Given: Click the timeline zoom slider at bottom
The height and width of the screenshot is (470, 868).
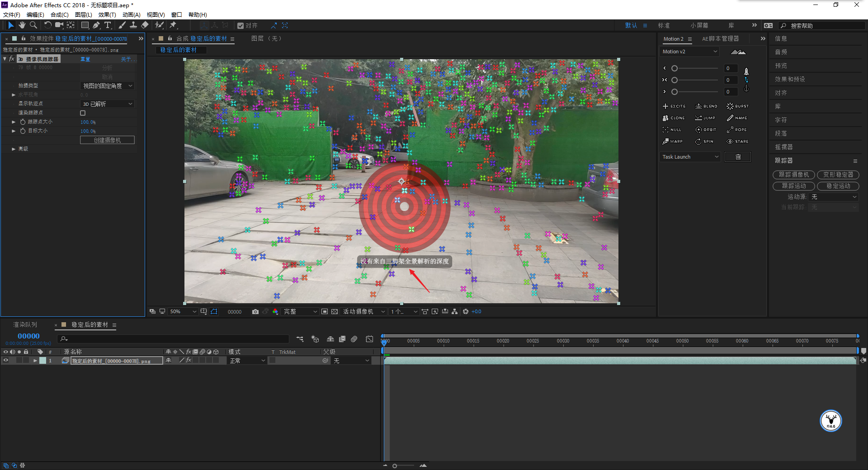Looking at the screenshot, I should (403, 465).
